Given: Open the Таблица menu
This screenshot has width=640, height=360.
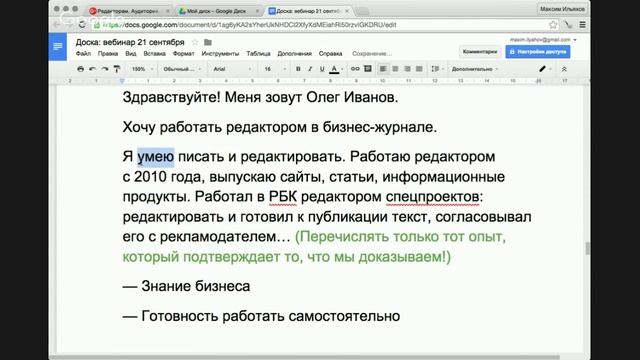Looking at the screenshot, I should click(x=258, y=53).
